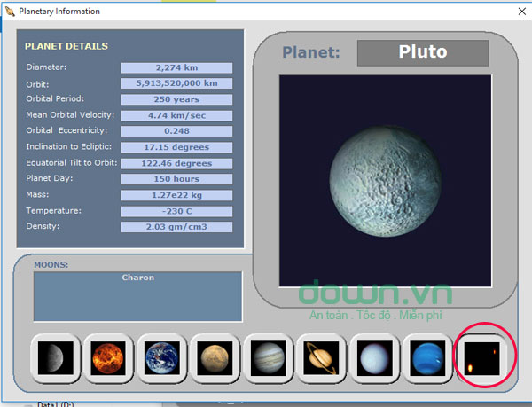Screen dimensions: 532x407
Task: Click the velocity value 4.74 km/sec
Action: click(x=176, y=115)
